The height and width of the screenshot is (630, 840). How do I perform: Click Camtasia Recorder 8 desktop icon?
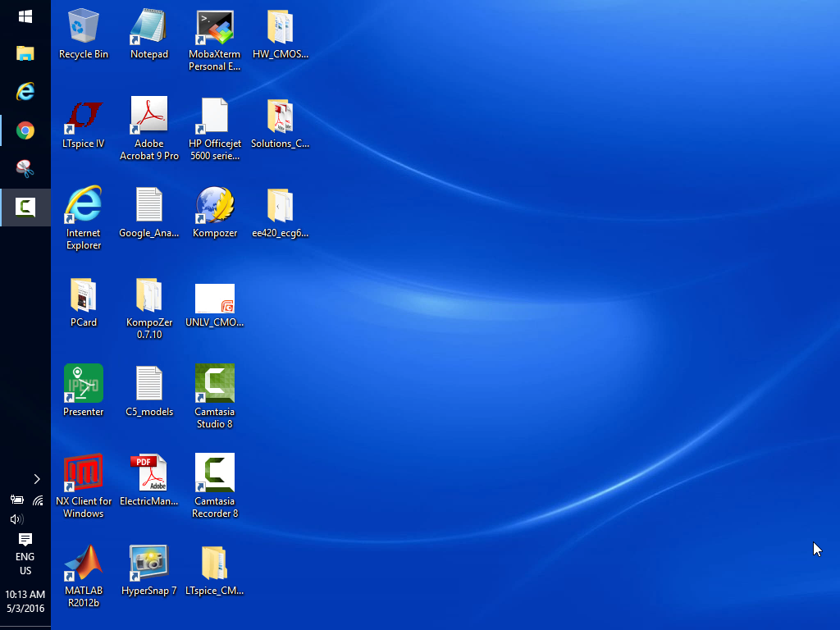215,474
